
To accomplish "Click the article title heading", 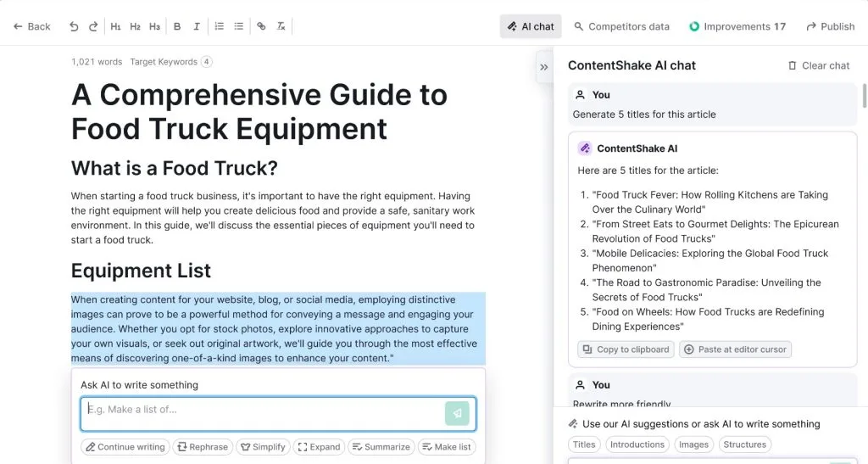I will 259,111.
